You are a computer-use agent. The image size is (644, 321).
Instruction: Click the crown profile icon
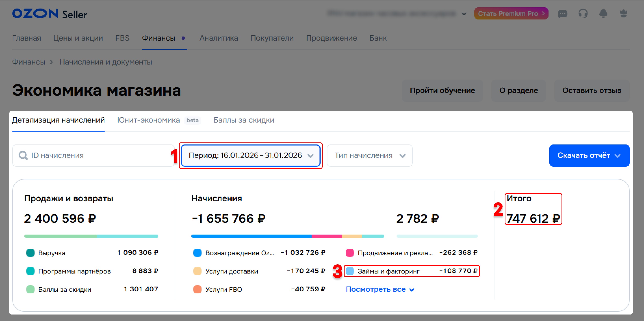[623, 14]
